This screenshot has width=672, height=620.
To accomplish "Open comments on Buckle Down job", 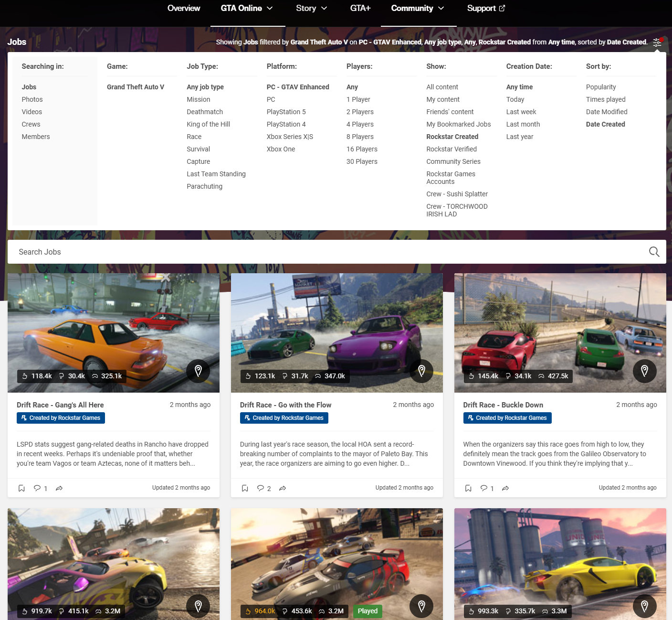I will tap(487, 488).
